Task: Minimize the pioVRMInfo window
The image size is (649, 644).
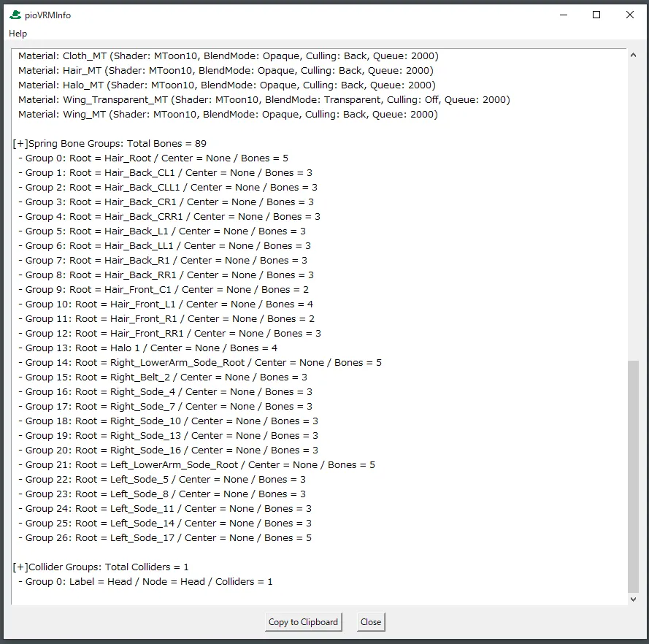Action: click(x=564, y=15)
